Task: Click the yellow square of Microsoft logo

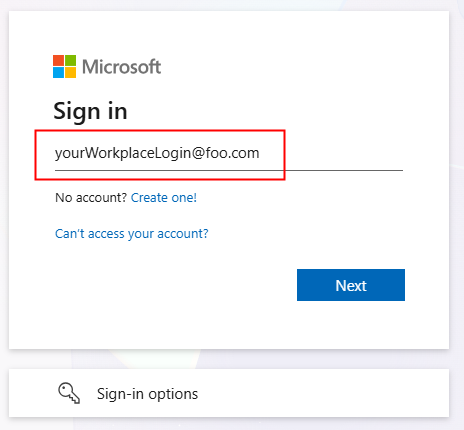Action: click(x=70, y=72)
